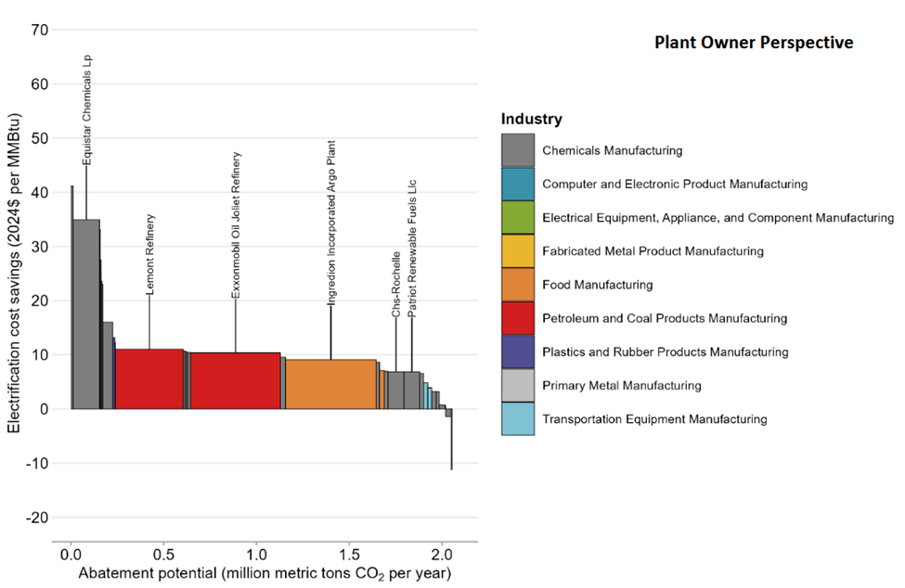This screenshot has height=588, width=905.
Task: Select the red Lemont Refinery bar
Action: (x=149, y=378)
